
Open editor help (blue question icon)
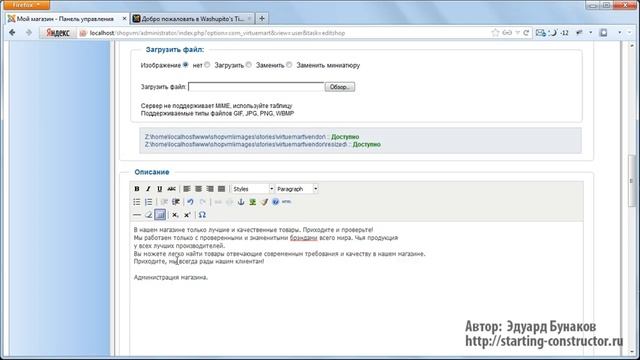pyautogui.click(x=276, y=202)
